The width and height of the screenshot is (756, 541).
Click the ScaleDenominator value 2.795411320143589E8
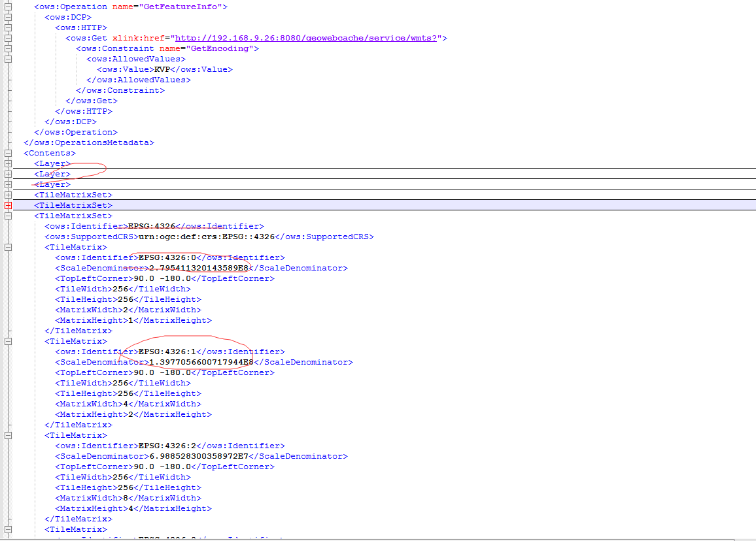tap(199, 268)
